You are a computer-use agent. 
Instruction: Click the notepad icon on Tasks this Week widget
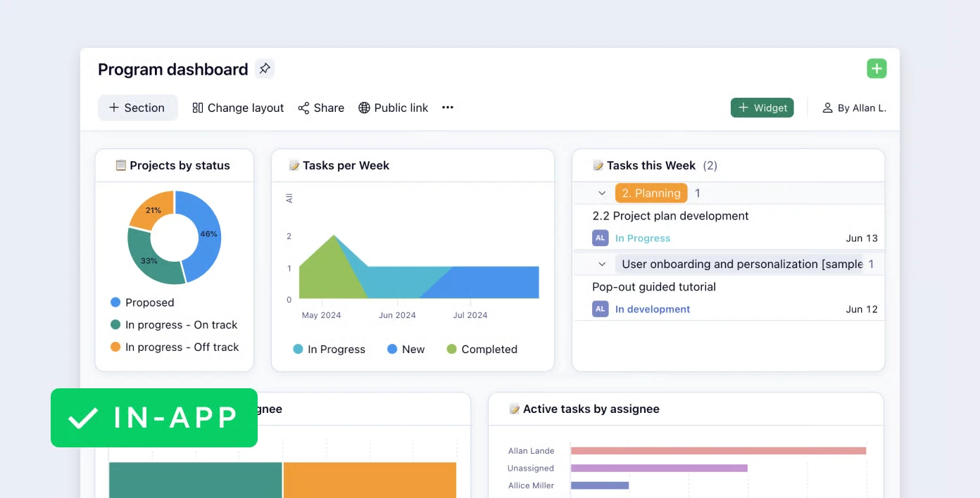[x=600, y=165]
